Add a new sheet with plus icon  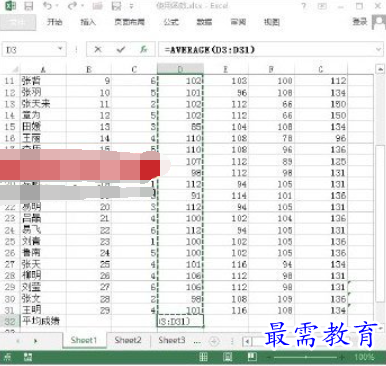[214, 341]
